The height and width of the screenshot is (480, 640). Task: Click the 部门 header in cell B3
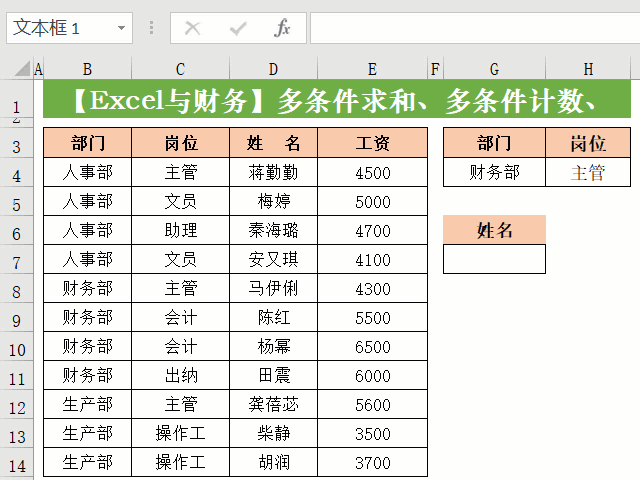[x=87, y=143]
